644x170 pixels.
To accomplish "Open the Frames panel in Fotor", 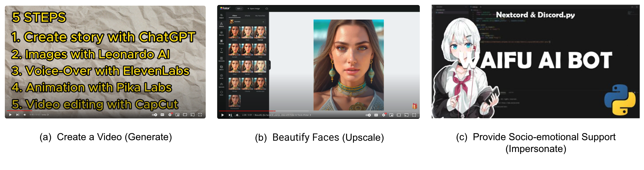I will tap(221, 42).
